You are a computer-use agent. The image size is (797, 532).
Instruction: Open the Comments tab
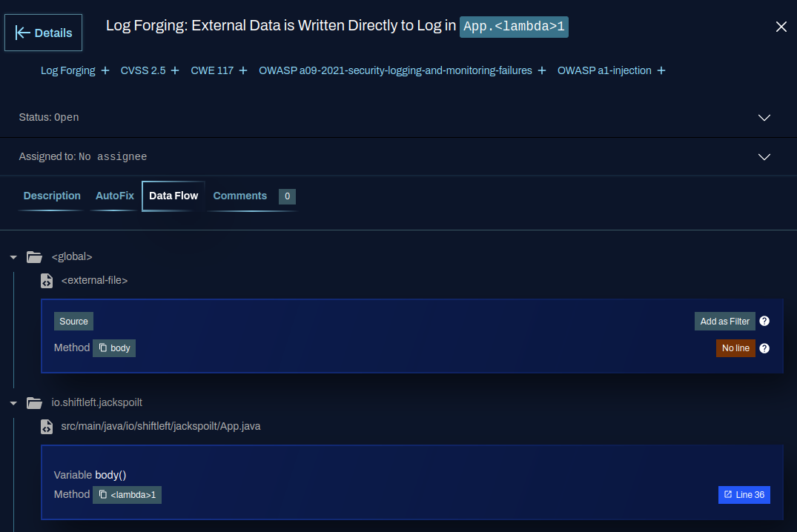tap(239, 196)
